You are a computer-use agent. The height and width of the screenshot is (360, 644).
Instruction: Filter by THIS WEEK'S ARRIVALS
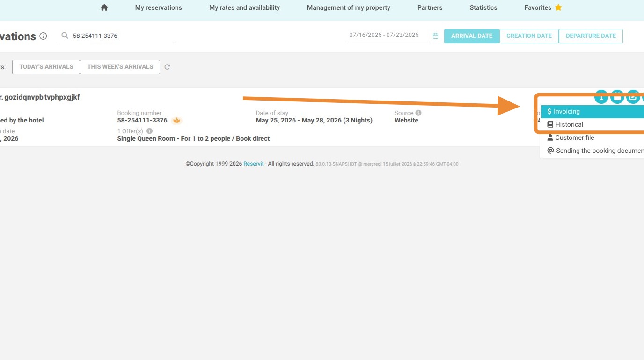click(x=120, y=67)
